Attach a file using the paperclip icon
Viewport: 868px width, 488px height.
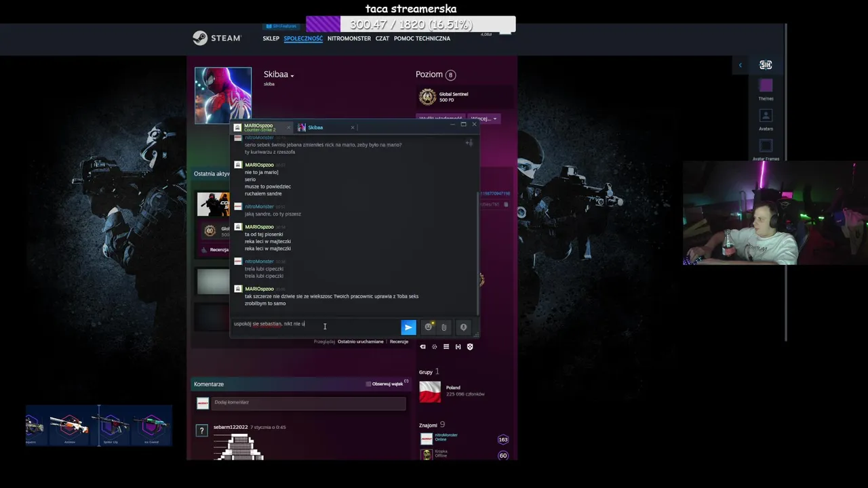pyautogui.click(x=443, y=327)
